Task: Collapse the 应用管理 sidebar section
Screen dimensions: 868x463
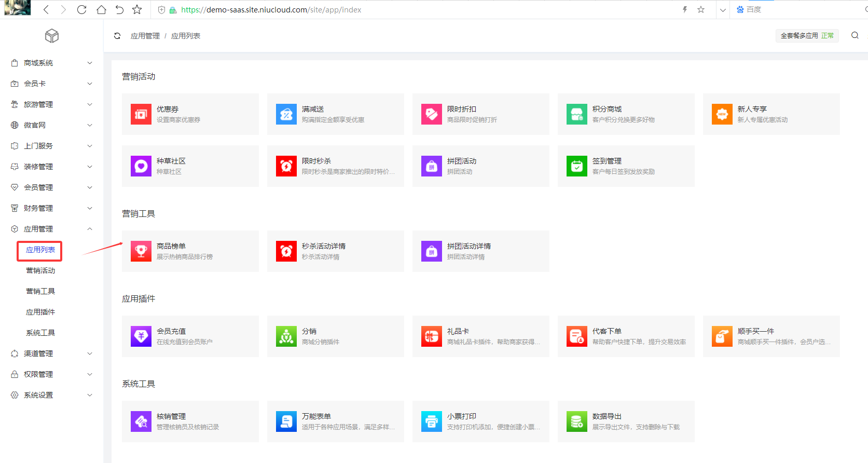Action: [90, 229]
